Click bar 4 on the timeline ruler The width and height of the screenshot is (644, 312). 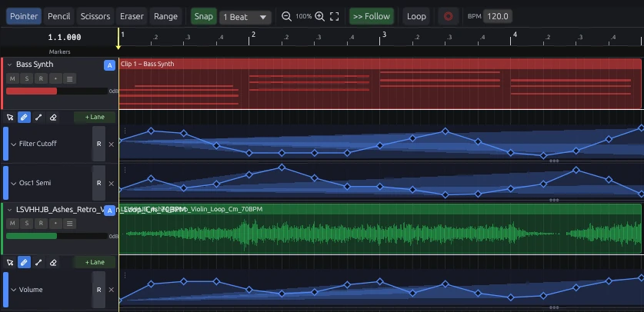(513, 36)
